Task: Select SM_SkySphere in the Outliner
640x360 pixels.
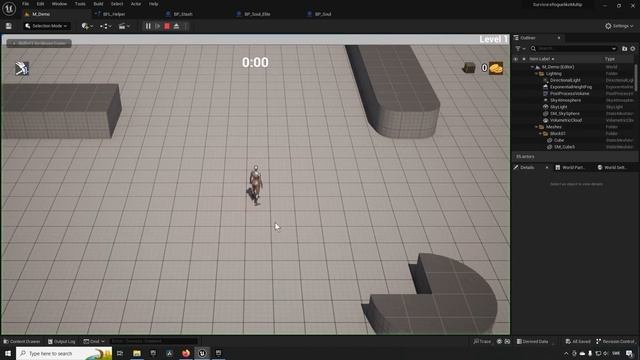Action: point(564,113)
